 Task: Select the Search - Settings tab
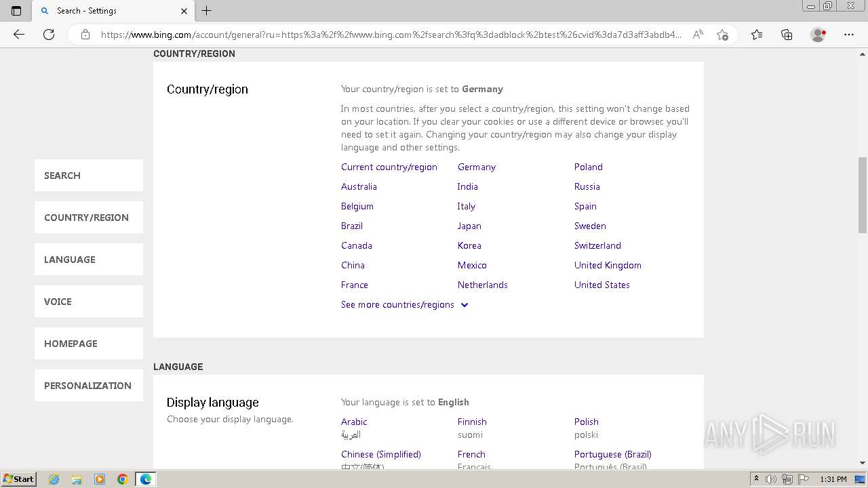pyautogui.click(x=113, y=11)
